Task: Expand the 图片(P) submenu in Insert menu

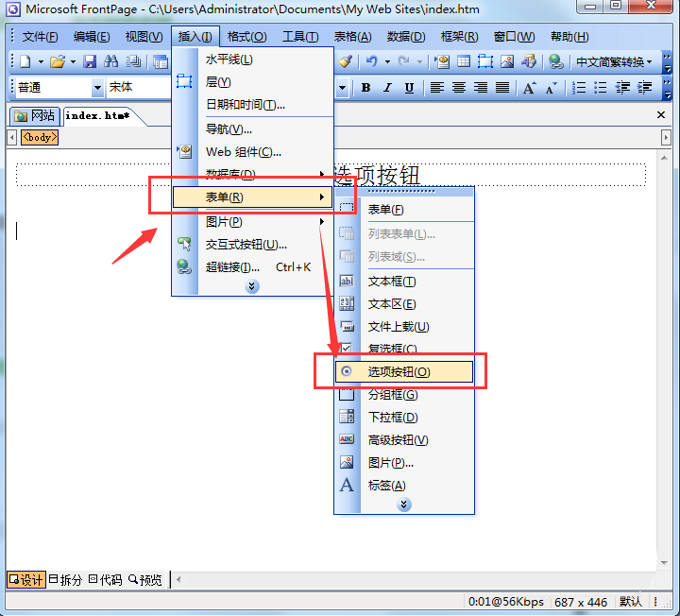Action: point(253,222)
